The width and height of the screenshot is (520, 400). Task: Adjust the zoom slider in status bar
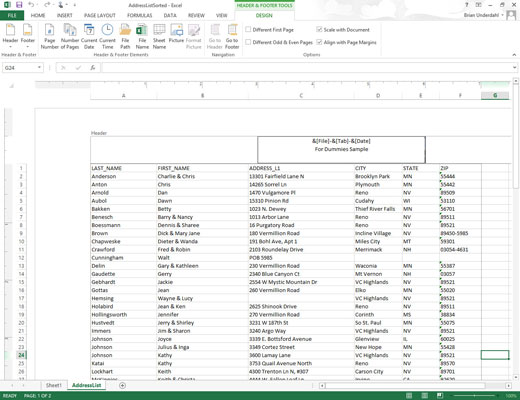click(475, 396)
